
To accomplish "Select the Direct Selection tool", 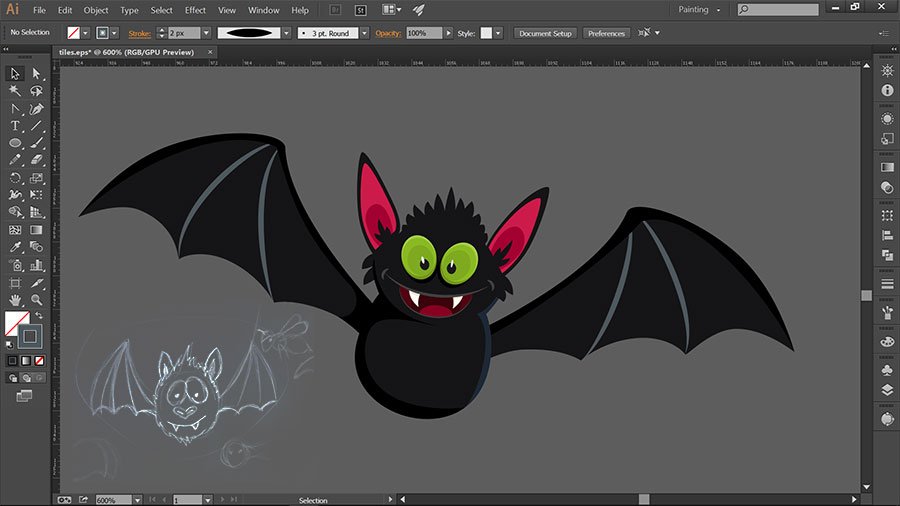I will coord(36,73).
